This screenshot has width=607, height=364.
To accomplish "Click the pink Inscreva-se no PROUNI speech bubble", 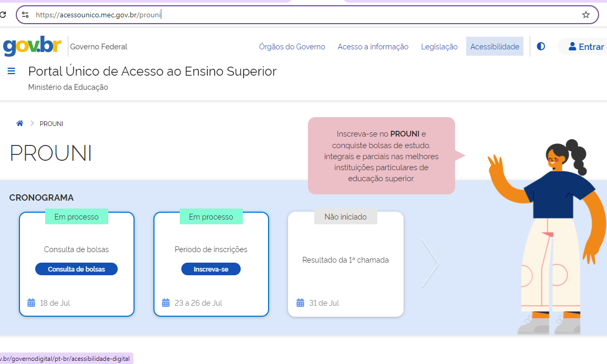I will [382, 156].
